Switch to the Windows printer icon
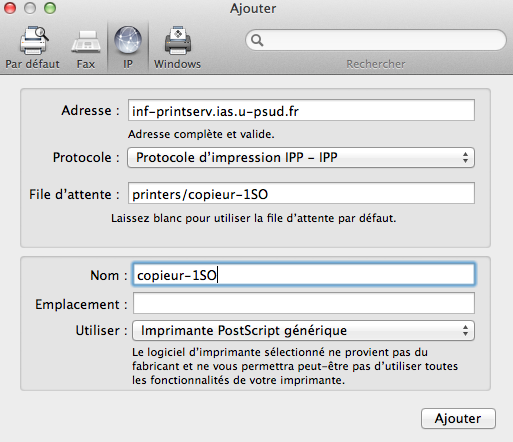 pyautogui.click(x=178, y=41)
